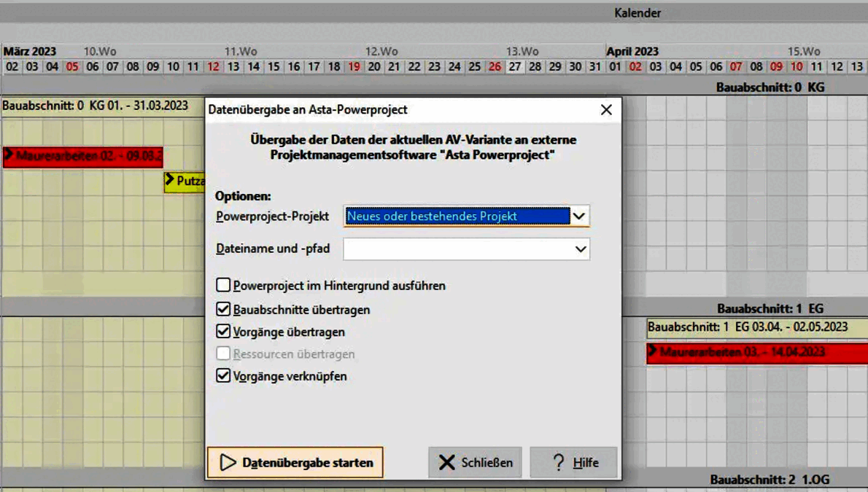Select the Maurerarbeiten 03. - 14.04.2023 bar
The image size is (868, 492).
click(x=757, y=353)
